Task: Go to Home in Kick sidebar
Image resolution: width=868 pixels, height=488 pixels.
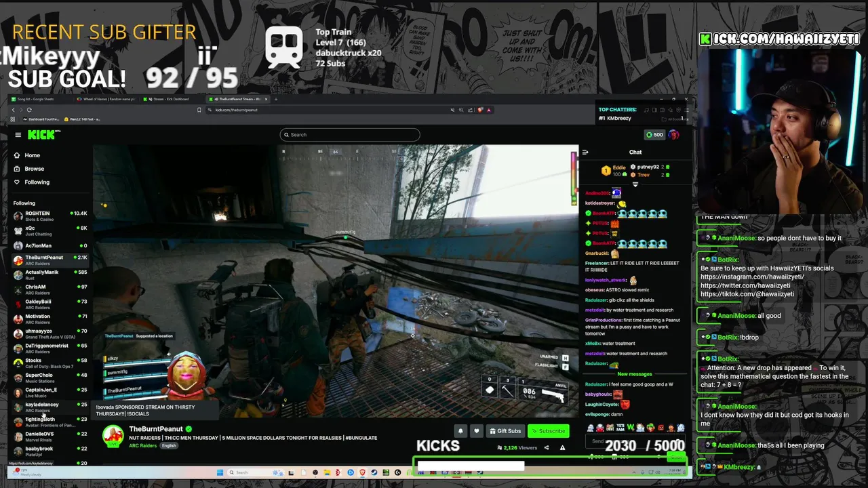Action: [51, 155]
